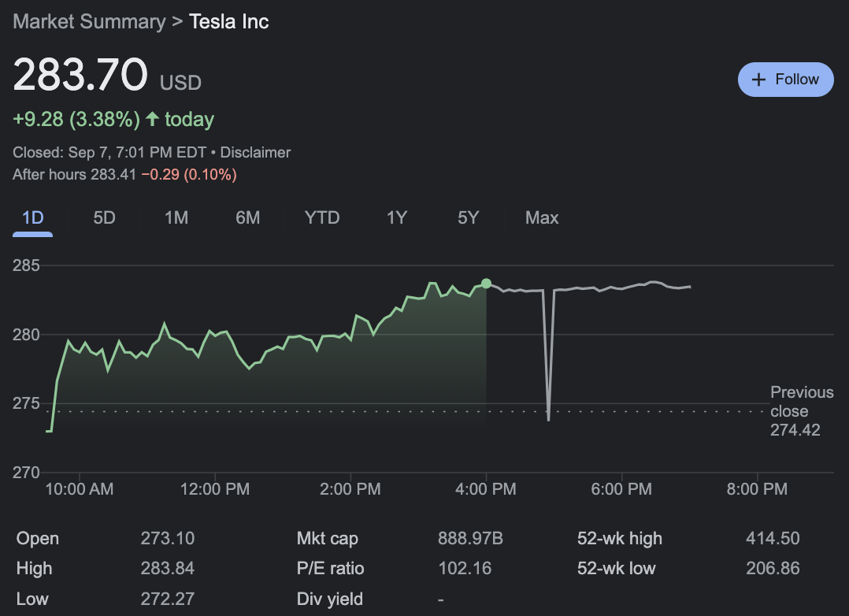Image resolution: width=849 pixels, height=616 pixels.
Task: Show the 5Y chart range
Action: [469, 217]
